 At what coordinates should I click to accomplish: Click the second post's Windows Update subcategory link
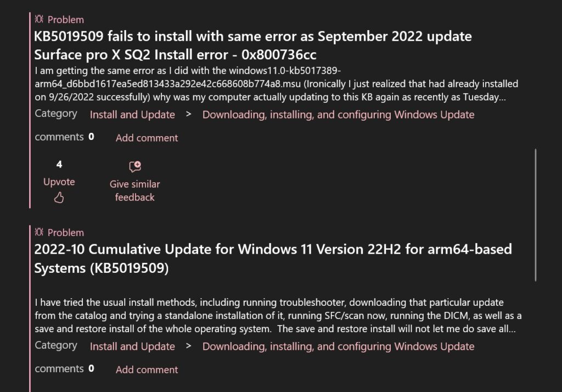click(x=339, y=346)
